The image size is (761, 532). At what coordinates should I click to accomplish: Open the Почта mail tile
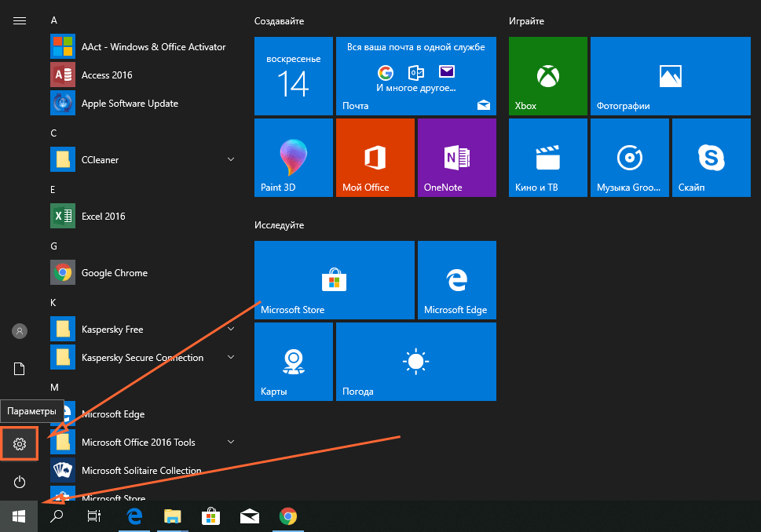point(416,76)
